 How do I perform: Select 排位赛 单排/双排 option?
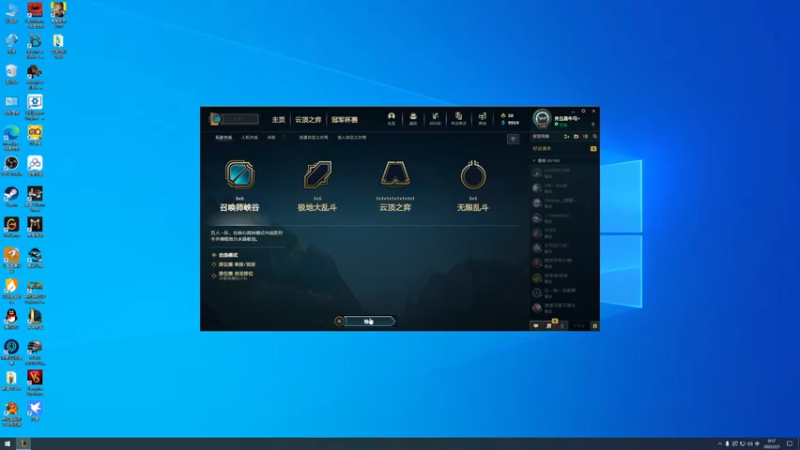click(x=234, y=264)
